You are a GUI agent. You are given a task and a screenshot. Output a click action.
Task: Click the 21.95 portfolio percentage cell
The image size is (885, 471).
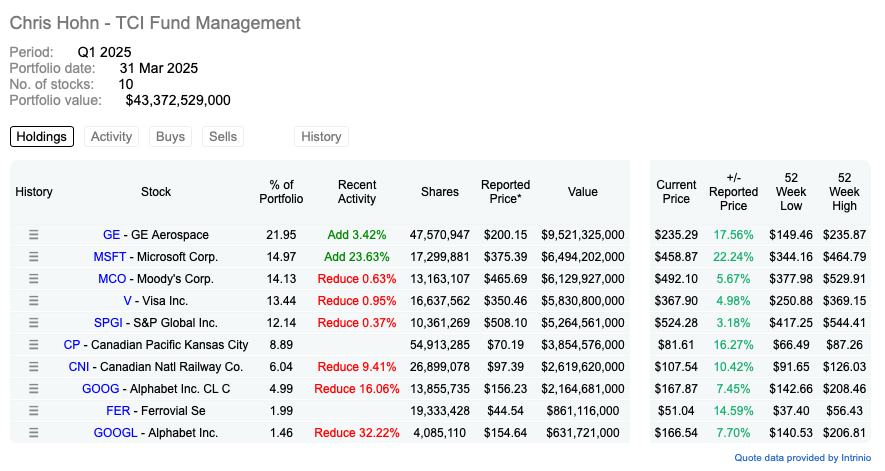click(281, 235)
